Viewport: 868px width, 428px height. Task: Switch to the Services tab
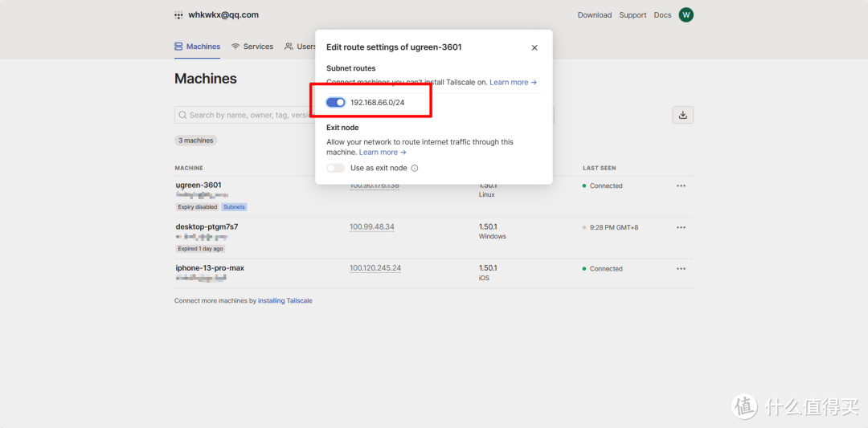coord(252,47)
